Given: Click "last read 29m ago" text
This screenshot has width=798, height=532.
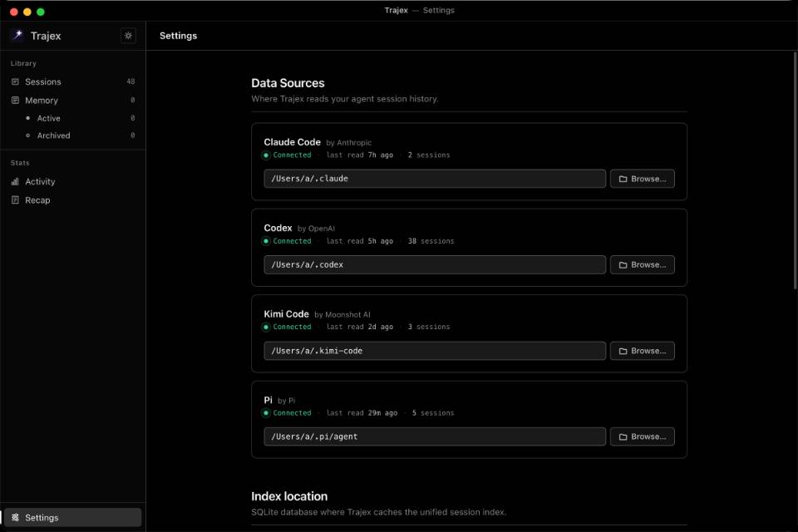Looking at the screenshot, I should (362, 413).
